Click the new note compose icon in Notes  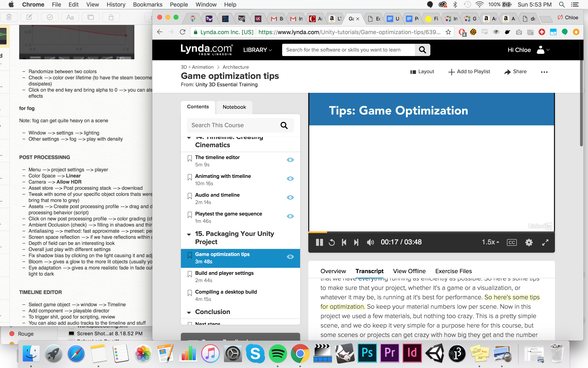coord(29,17)
